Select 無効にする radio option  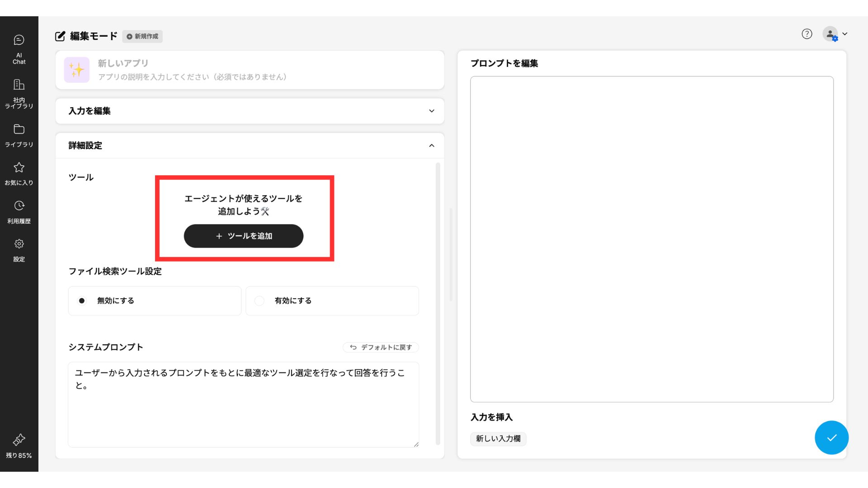(82, 301)
